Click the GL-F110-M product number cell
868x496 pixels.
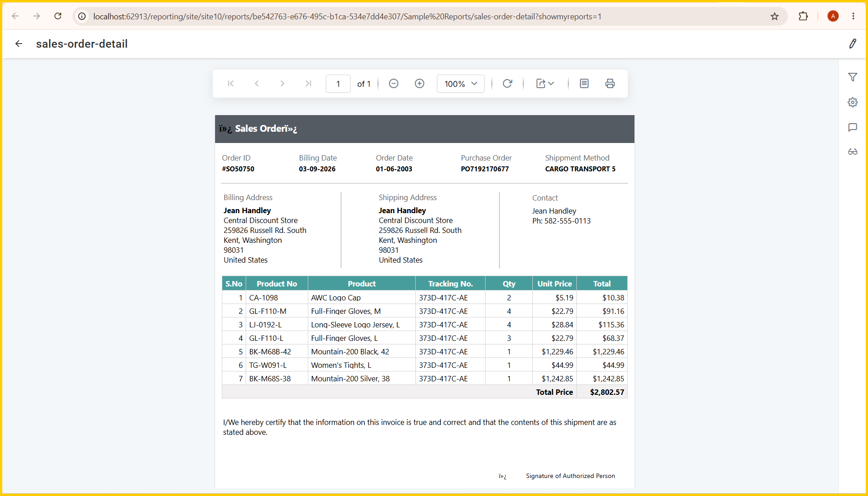277,311
